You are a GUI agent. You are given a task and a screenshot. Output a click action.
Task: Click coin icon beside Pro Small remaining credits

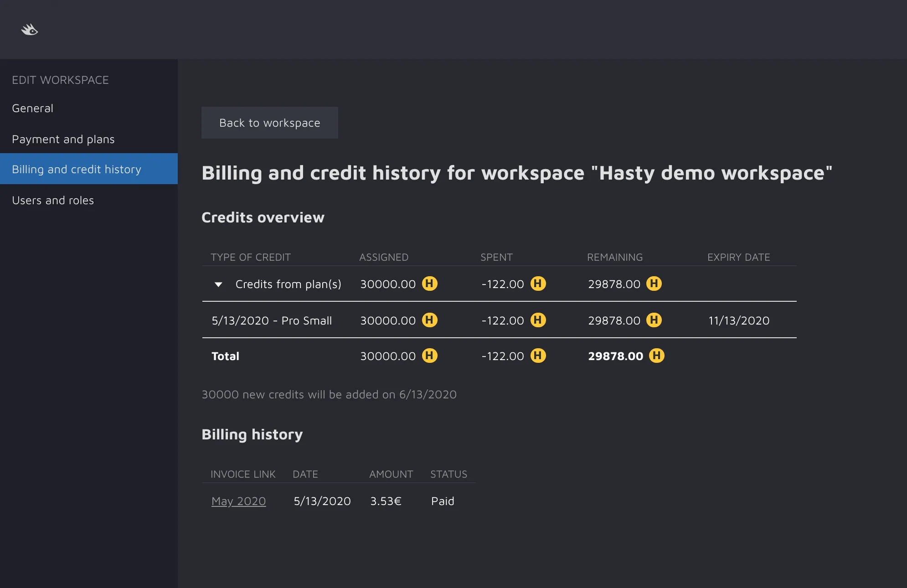[x=654, y=320]
